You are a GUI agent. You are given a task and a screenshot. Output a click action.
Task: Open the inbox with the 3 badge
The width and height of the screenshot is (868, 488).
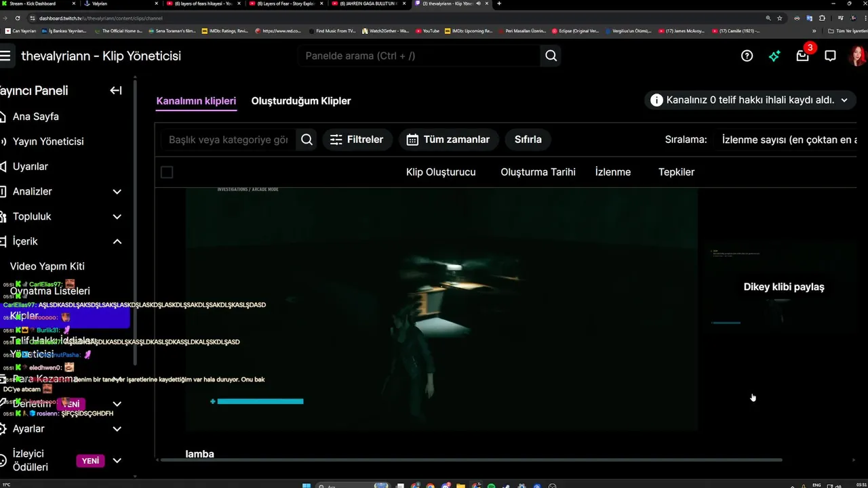coord(802,56)
